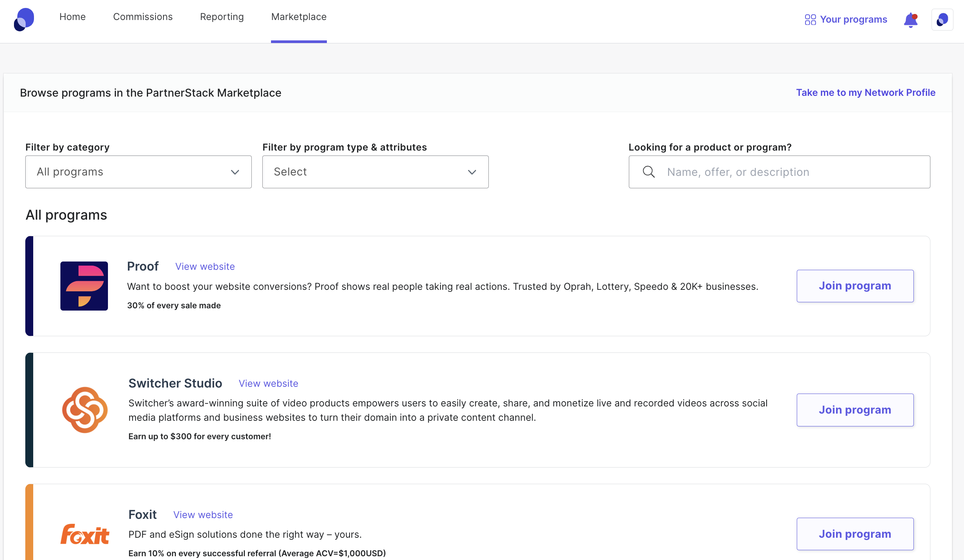
Task: Click the '30% of every sale made' text
Action: tap(174, 305)
